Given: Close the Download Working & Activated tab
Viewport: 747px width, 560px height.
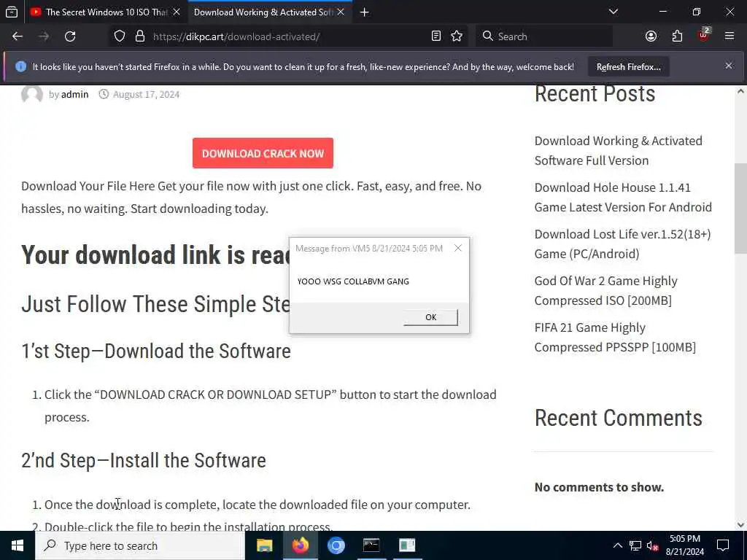Looking at the screenshot, I should coord(341,12).
